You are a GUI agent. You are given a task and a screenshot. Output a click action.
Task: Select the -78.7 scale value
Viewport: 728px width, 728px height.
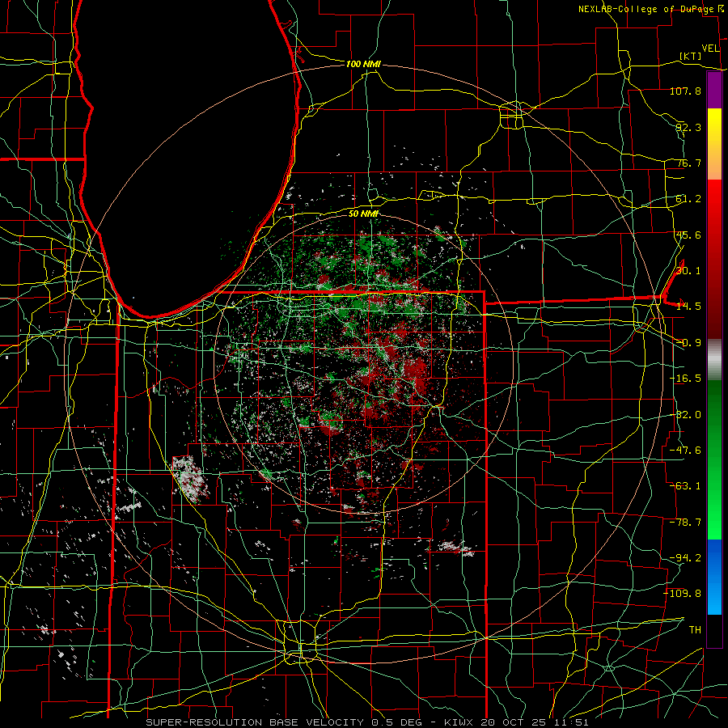click(x=685, y=523)
